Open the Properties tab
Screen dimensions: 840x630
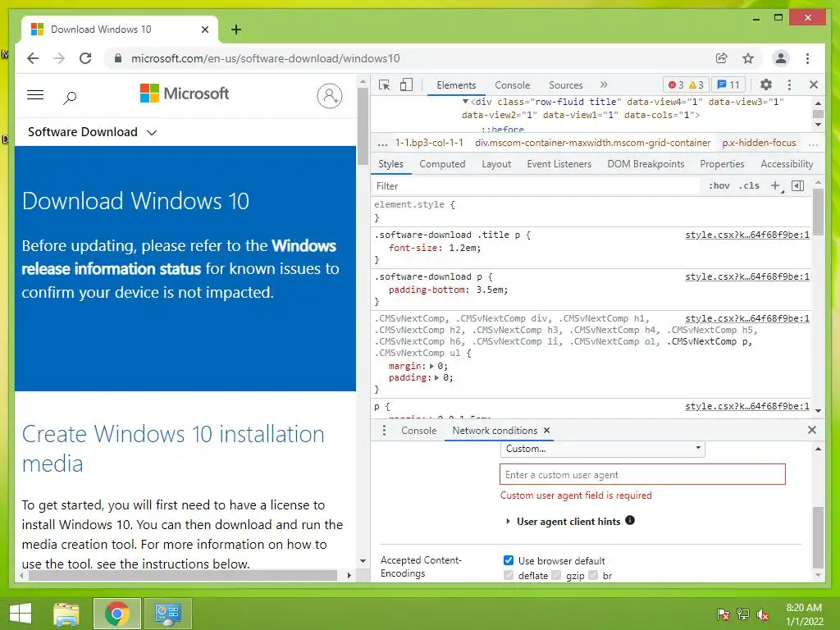point(722,164)
